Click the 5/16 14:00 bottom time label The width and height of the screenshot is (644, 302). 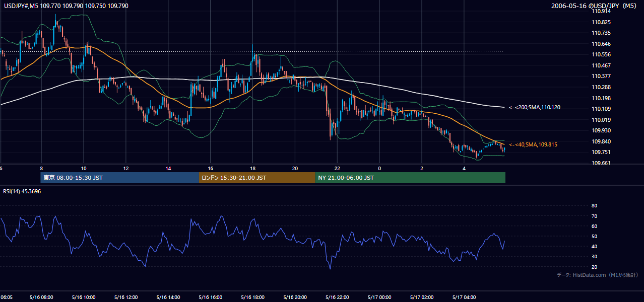coord(168,297)
